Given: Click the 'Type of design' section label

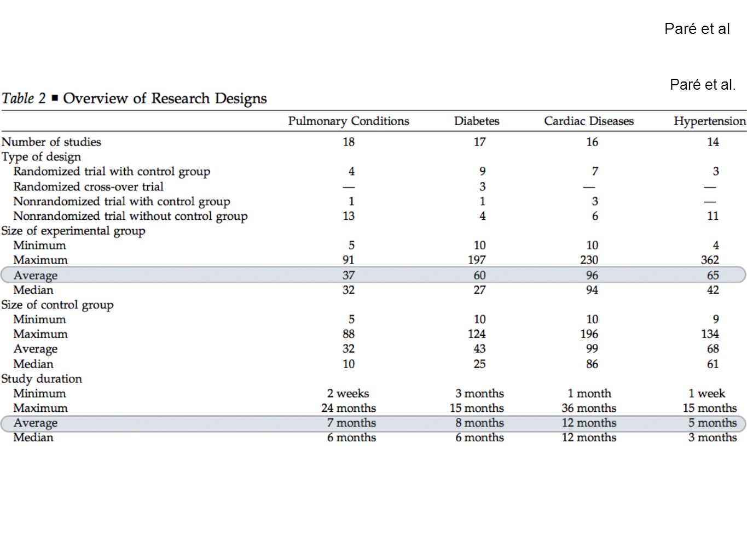Looking at the screenshot, I should (41, 157).
